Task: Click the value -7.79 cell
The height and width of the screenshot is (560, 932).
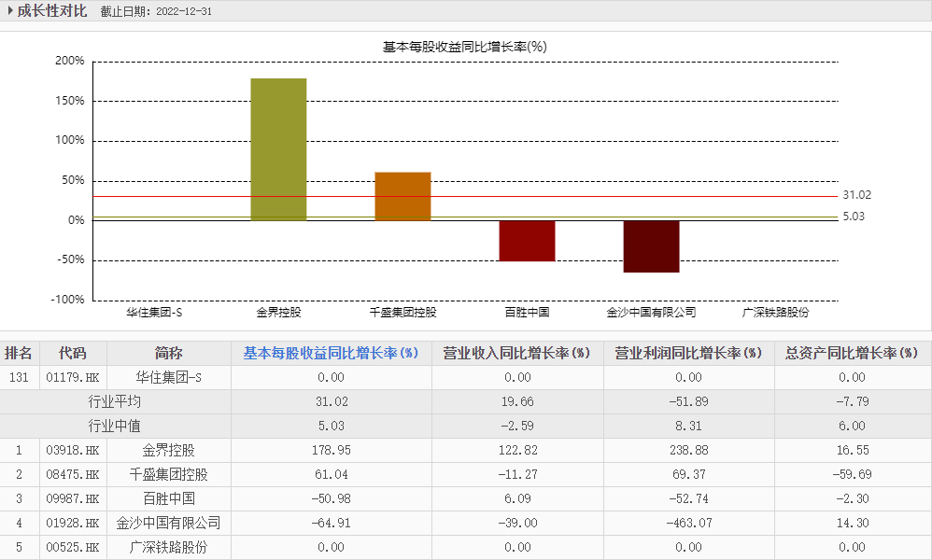Action: point(853,402)
